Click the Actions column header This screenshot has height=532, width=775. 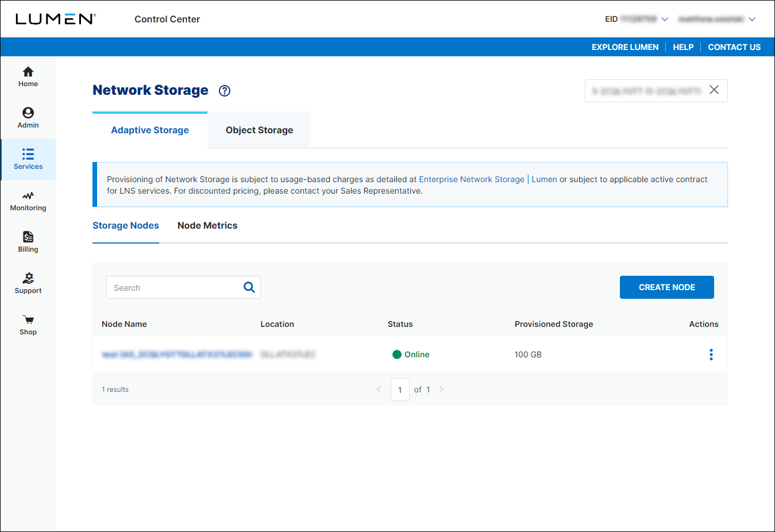[x=704, y=324]
